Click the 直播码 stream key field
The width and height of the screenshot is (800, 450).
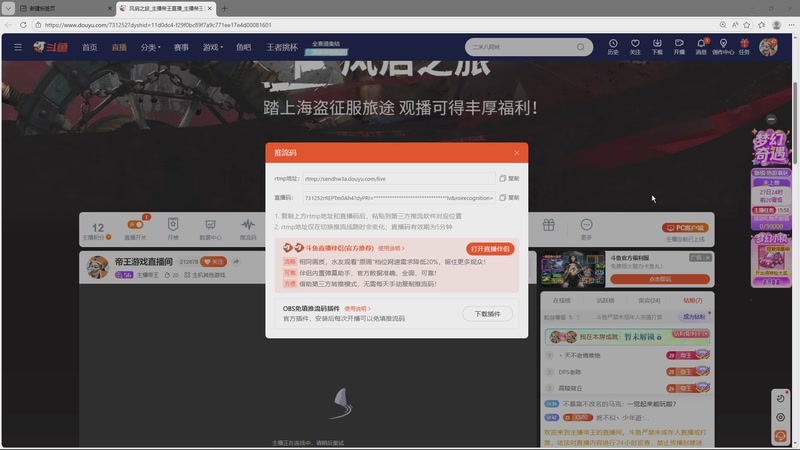pos(398,197)
